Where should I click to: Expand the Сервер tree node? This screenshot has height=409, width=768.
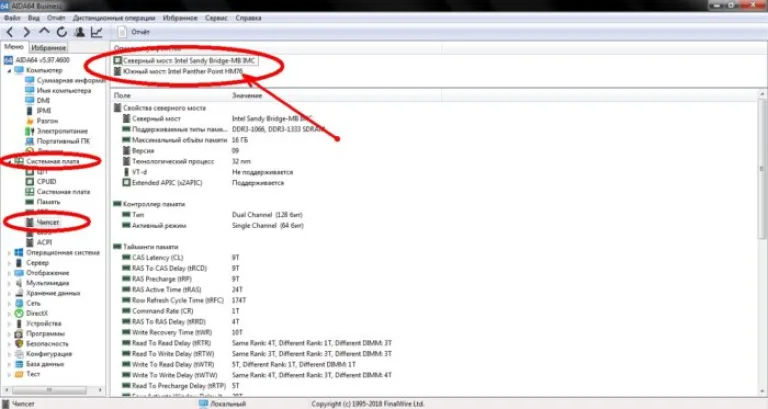click(9, 263)
